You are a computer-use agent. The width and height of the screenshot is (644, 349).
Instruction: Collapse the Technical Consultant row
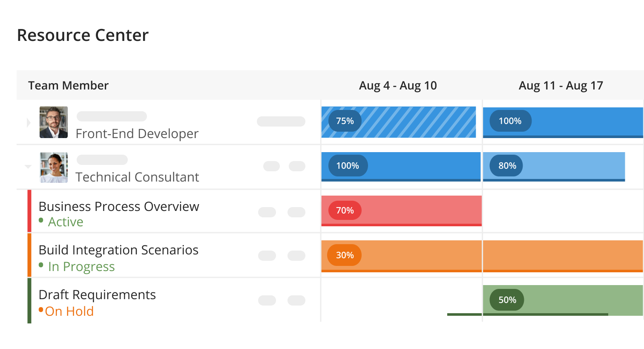click(28, 167)
